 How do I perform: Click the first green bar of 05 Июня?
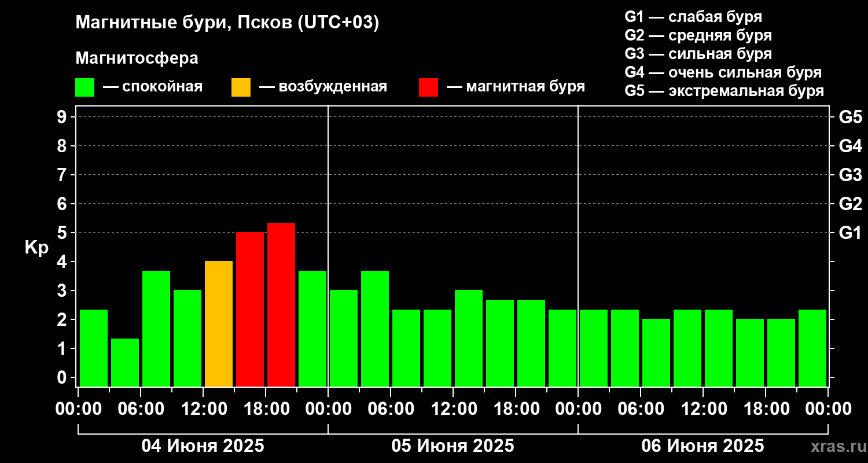pyautogui.click(x=344, y=338)
